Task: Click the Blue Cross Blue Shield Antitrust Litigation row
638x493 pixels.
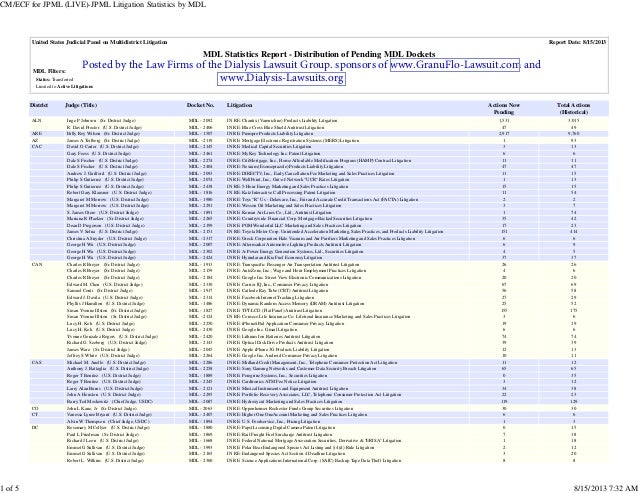Action: 319,127
